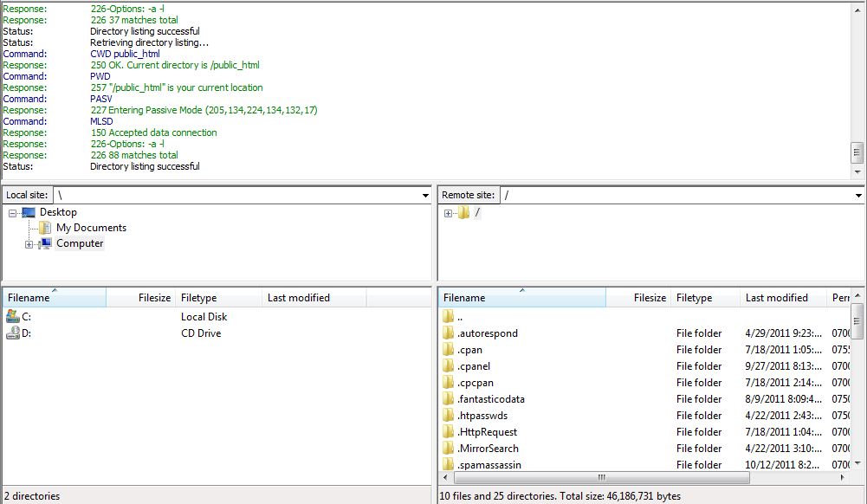The width and height of the screenshot is (867, 504).
Task: Open the Remote site path dropdown
Action: [858, 196]
